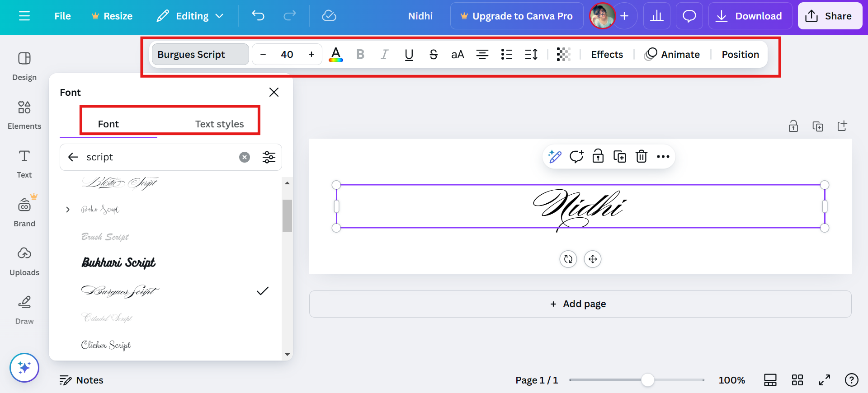Open the Editing mode dropdown

pos(190,16)
